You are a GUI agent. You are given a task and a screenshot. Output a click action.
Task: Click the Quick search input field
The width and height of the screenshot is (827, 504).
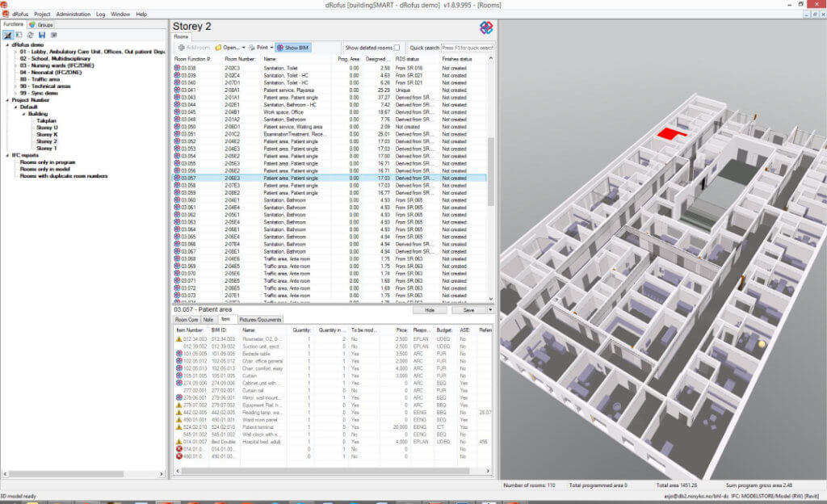point(467,46)
